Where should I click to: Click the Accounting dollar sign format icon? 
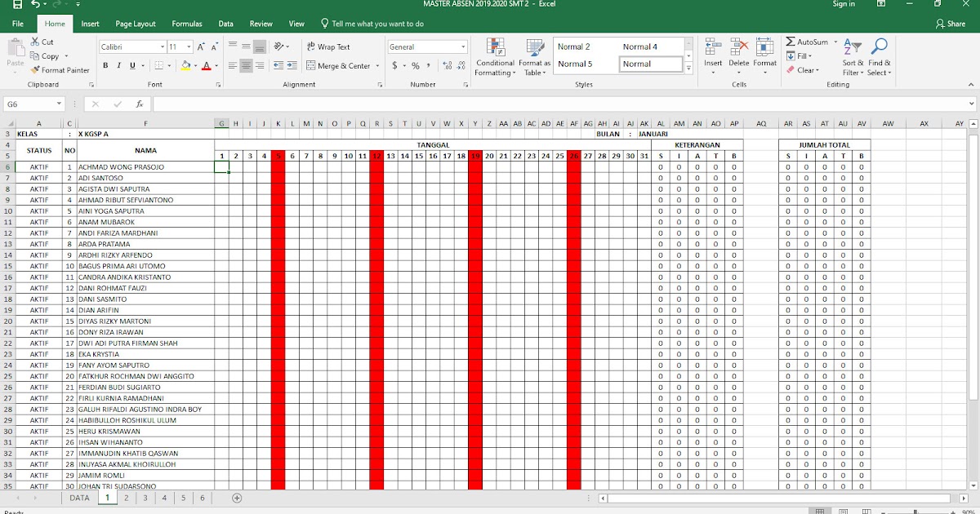pos(394,65)
